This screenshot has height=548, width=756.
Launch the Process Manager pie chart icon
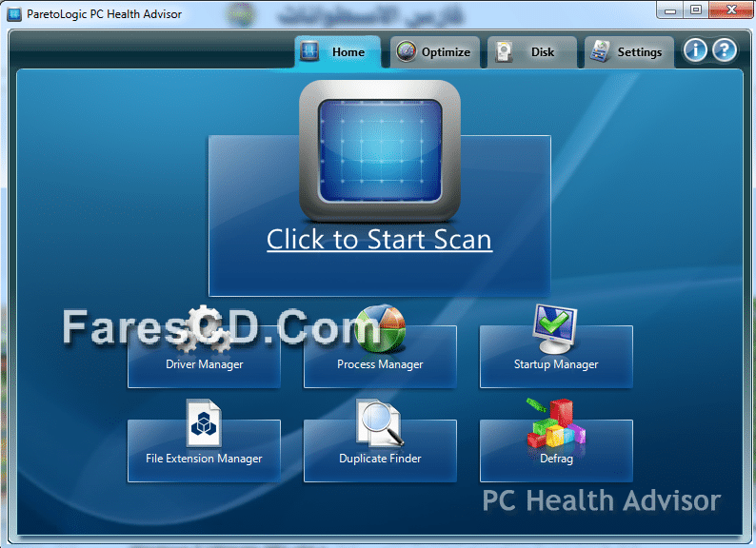(379, 327)
